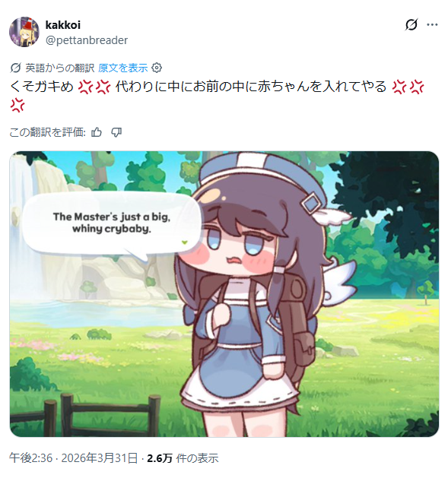Click the 2.6万 件の表示 view count
This screenshot has width=448, height=478.
[183, 458]
